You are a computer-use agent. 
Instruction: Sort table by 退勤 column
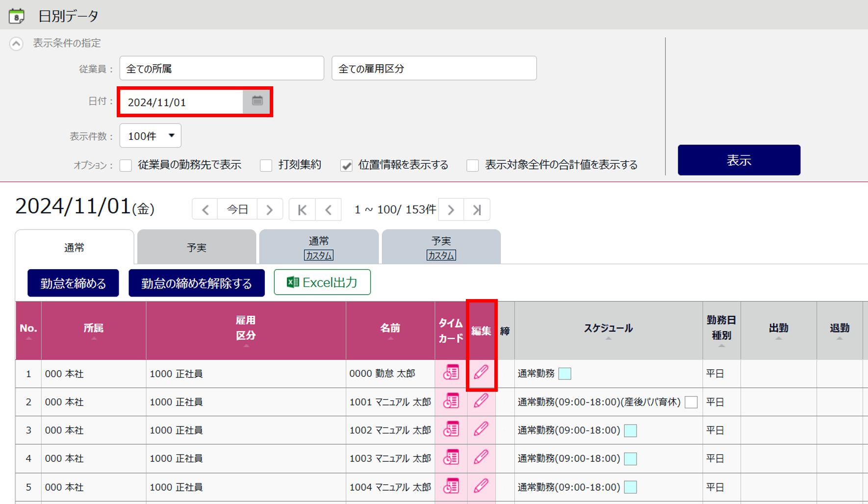[x=840, y=330]
